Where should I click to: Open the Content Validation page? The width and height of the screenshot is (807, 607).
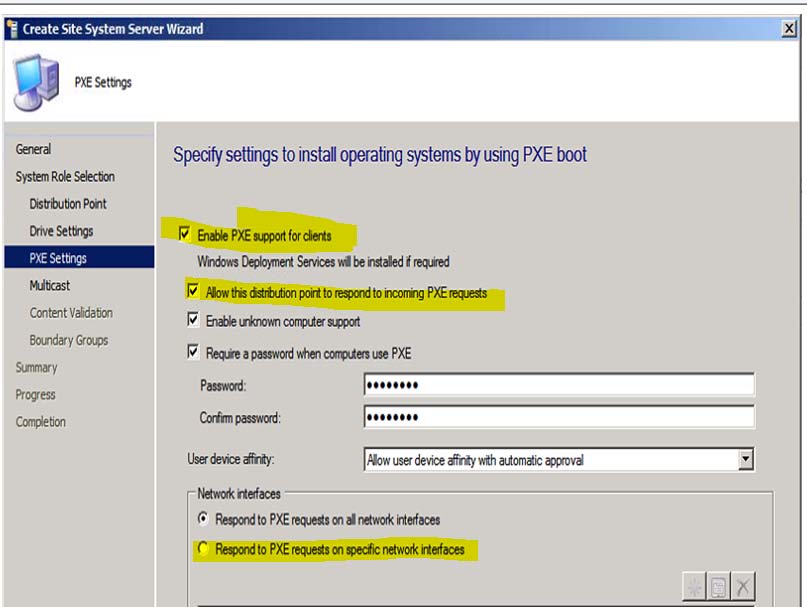[x=71, y=313]
